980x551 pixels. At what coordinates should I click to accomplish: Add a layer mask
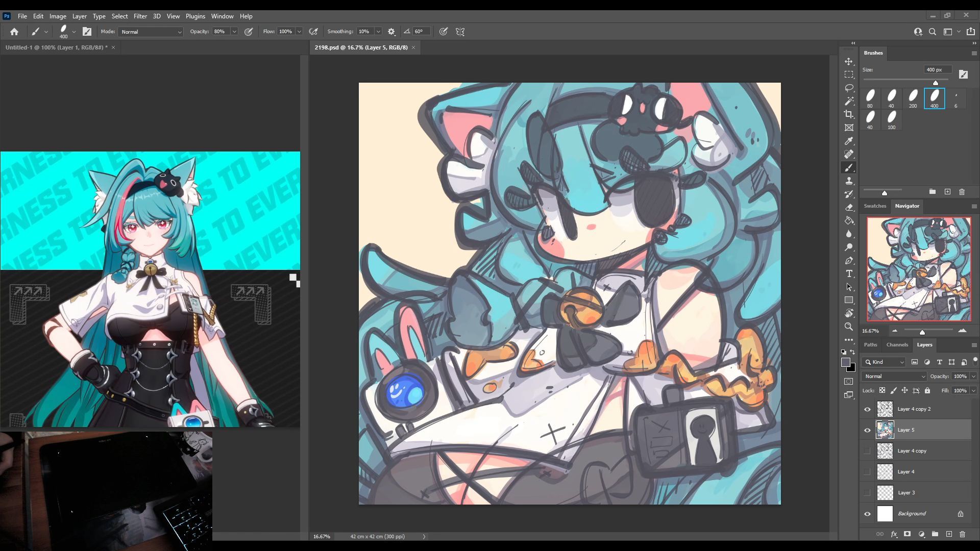(907, 534)
